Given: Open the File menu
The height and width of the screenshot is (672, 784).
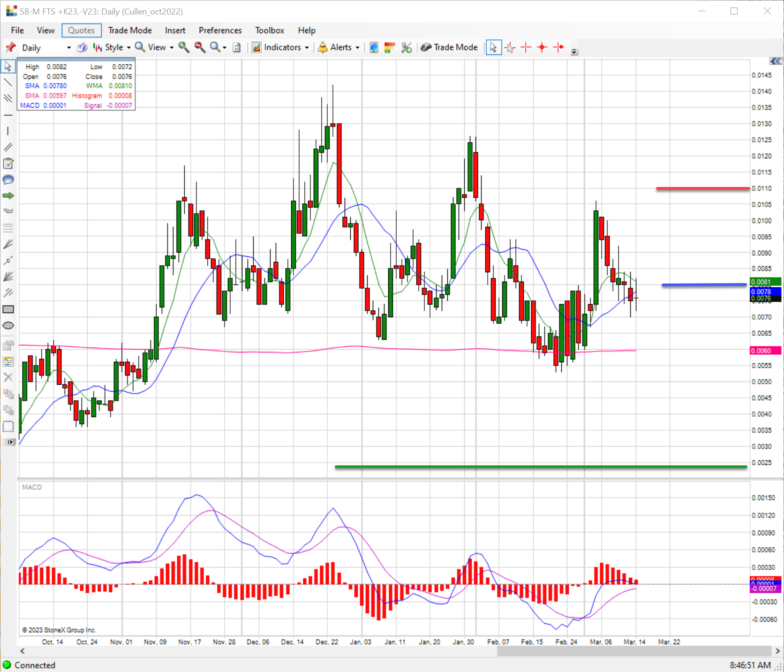Looking at the screenshot, I should [17, 30].
